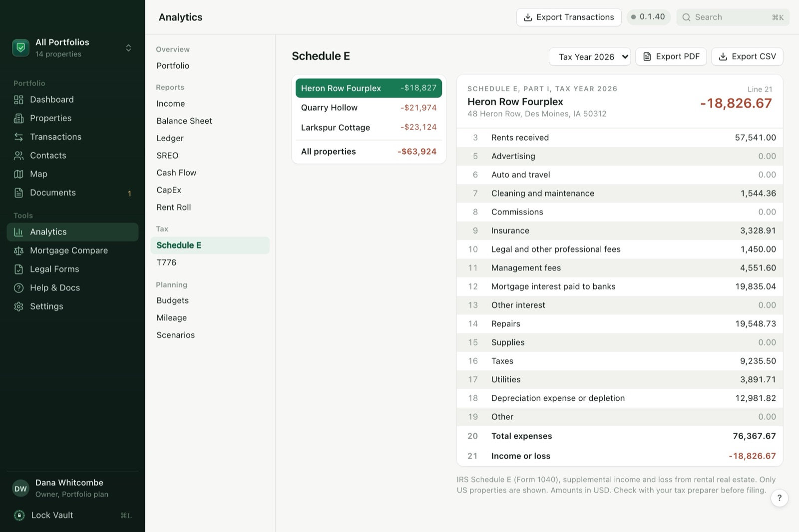Open the Rent Roll report
The image size is (799, 532).
point(210,207)
